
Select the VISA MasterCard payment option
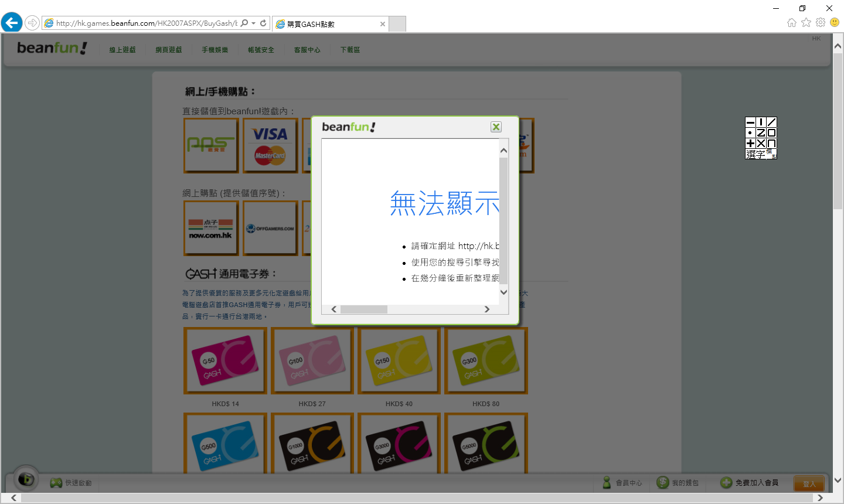[270, 145]
